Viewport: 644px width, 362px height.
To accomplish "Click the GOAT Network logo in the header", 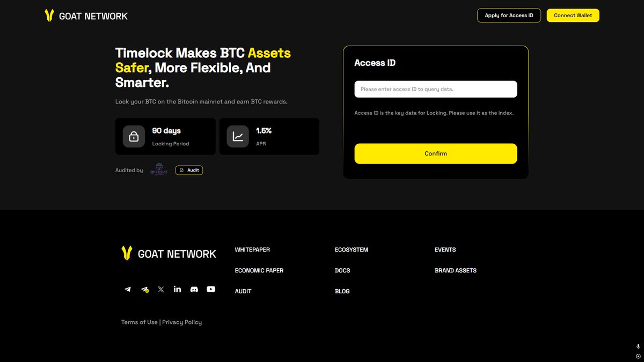I will coord(86,16).
